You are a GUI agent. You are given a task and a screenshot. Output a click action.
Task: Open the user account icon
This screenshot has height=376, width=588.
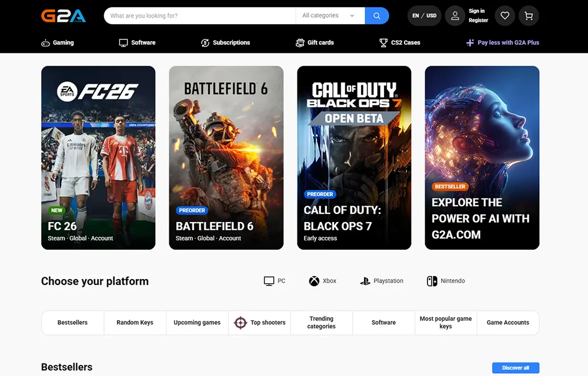[x=455, y=15]
